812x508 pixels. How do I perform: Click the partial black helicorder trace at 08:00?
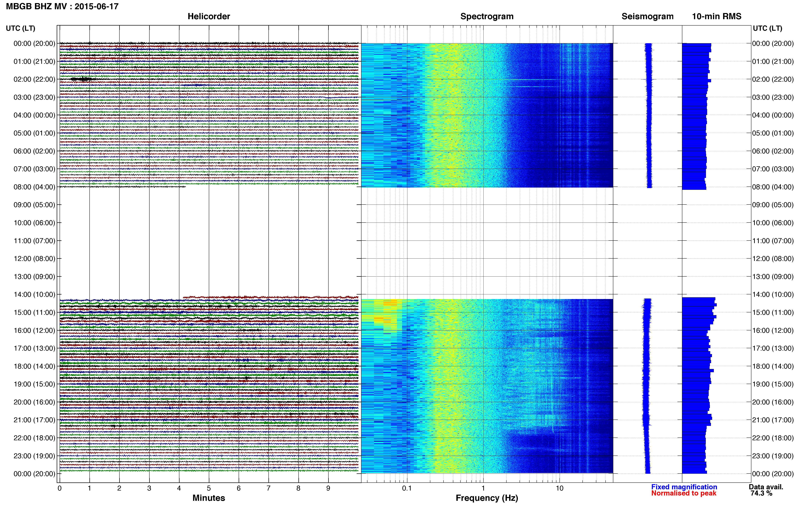[122, 187]
